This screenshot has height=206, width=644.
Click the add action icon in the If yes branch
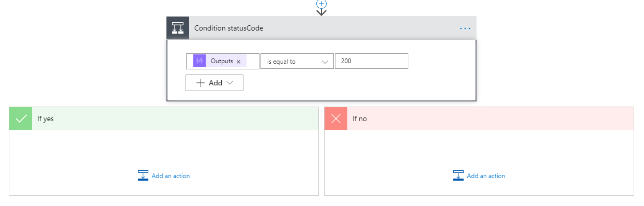(x=143, y=176)
